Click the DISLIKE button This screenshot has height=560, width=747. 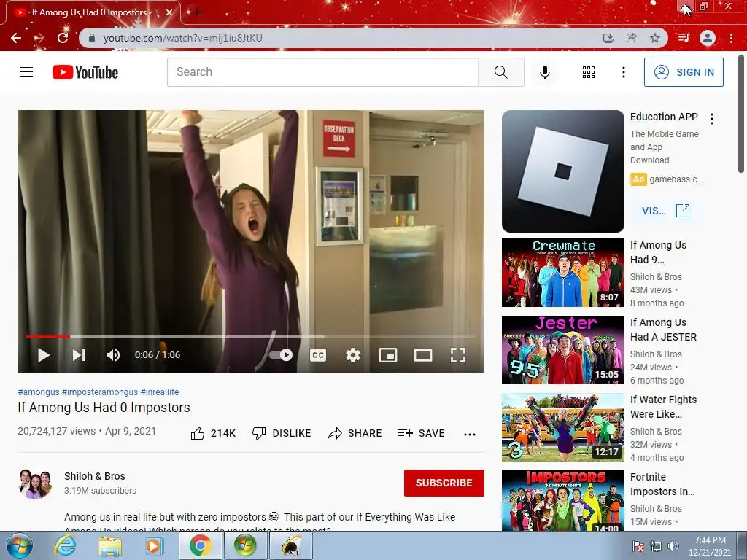282,433
